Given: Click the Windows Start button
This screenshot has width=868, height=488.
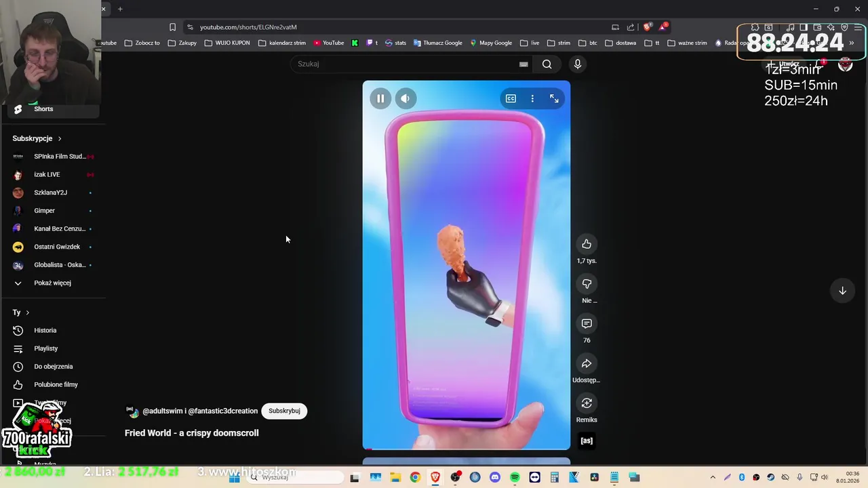Looking at the screenshot, I should (235, 478).
